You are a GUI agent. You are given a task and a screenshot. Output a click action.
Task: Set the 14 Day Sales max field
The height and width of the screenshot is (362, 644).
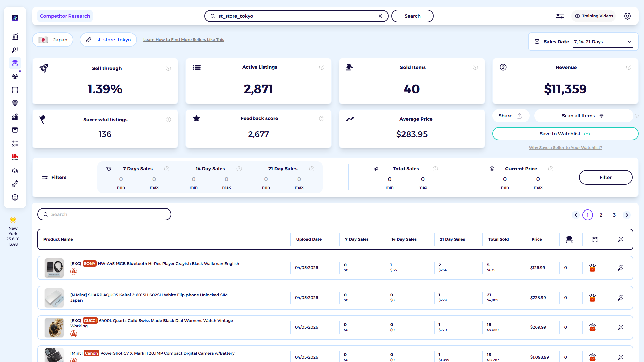226,179
